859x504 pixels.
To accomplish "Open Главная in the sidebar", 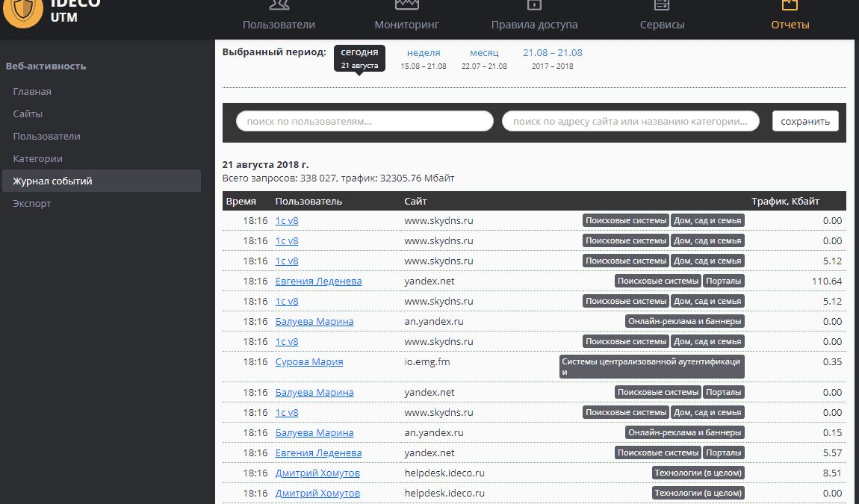I will click(32, 92).
